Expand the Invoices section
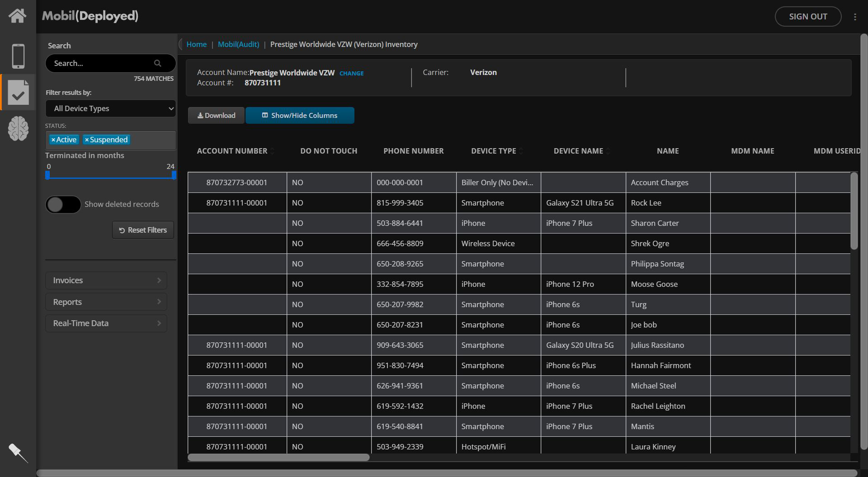 point(106,281)
